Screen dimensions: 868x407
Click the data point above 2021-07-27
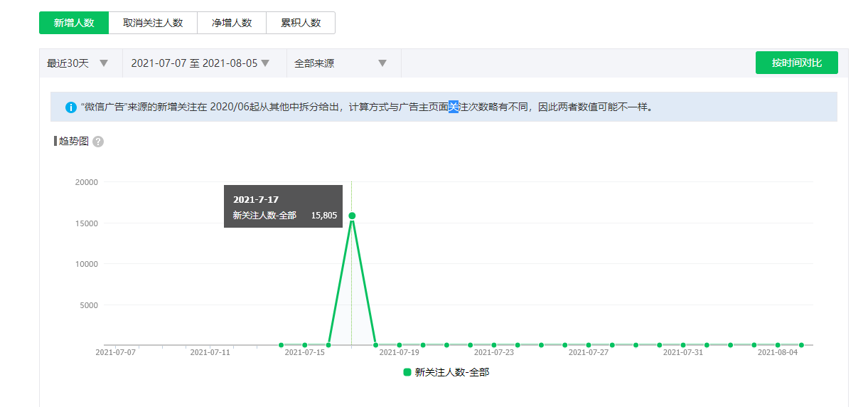tap(589, 345)
